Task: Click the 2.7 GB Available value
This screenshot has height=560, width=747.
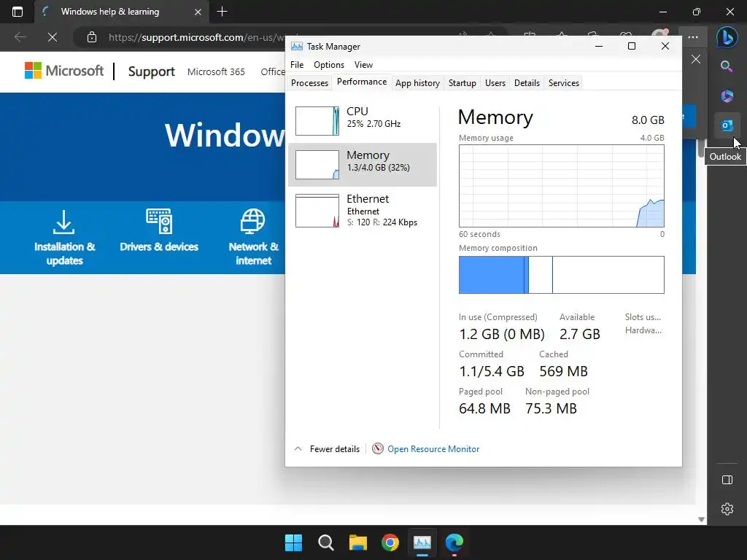Action: 579,334
